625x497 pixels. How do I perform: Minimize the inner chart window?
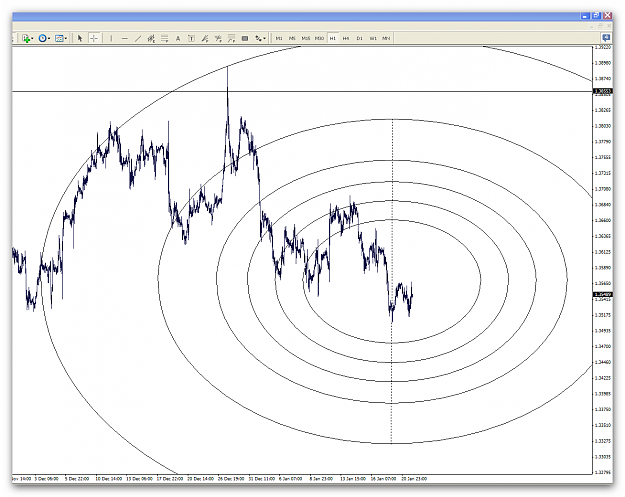(x=592, y=26)
